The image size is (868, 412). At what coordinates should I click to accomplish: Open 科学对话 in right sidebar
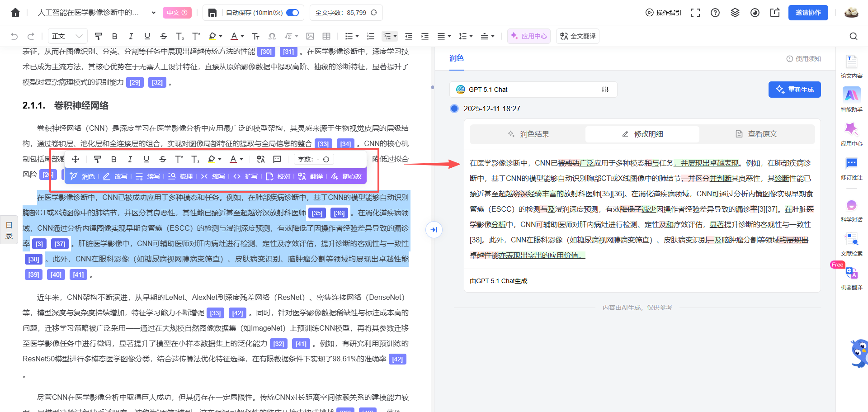(x=852, y=211)
